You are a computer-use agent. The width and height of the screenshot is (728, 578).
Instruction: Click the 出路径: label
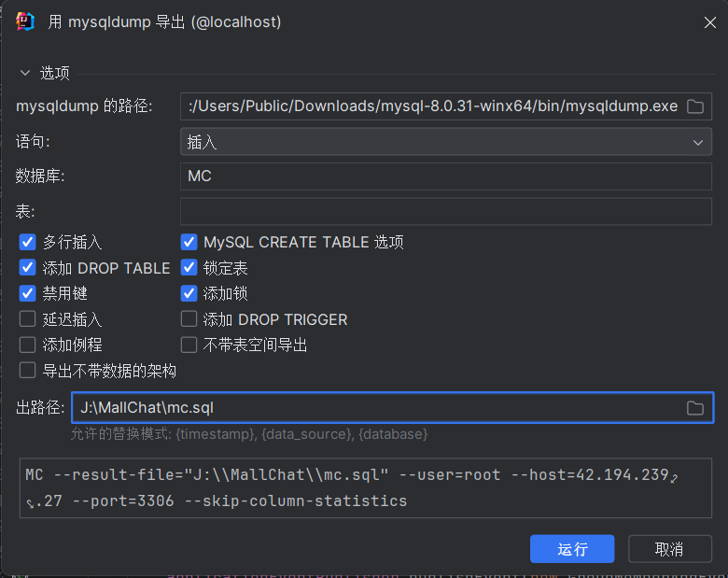40,408
